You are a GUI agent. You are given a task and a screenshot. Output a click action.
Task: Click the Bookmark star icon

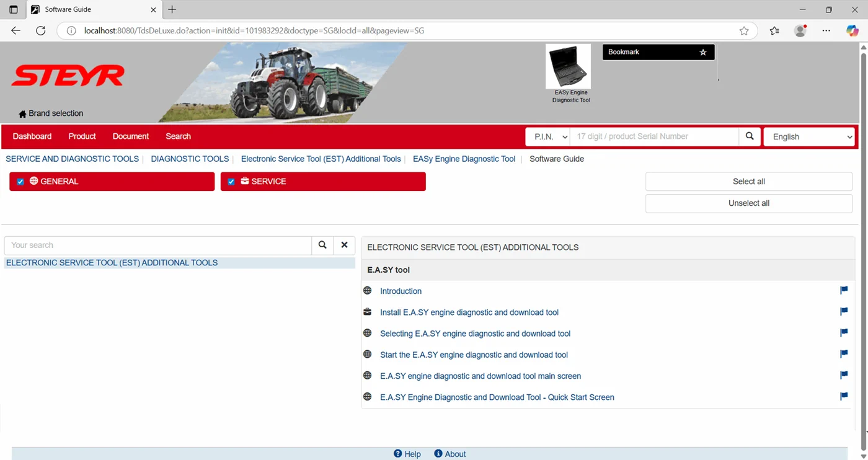(703, 53)
